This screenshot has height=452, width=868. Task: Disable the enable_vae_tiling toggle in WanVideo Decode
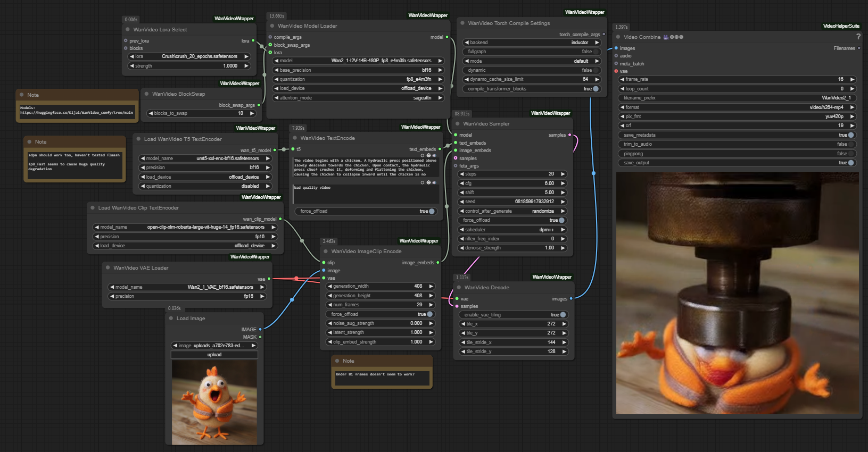pos(563,315)
